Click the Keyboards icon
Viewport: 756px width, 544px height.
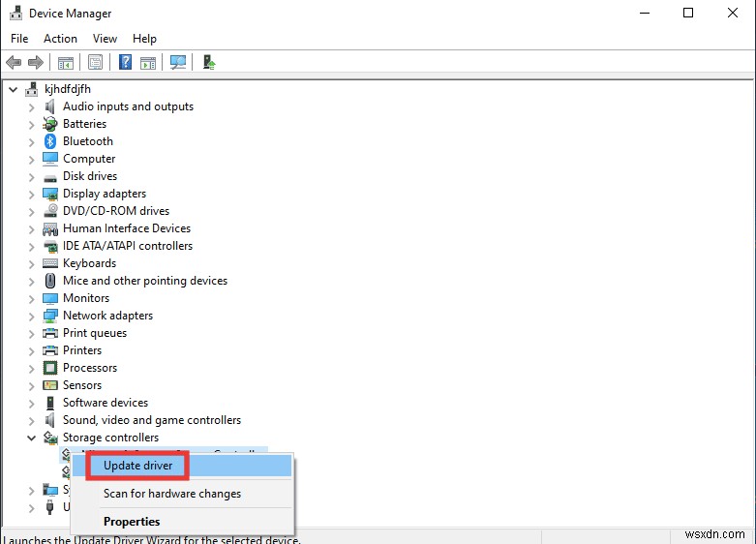(50, 263)
